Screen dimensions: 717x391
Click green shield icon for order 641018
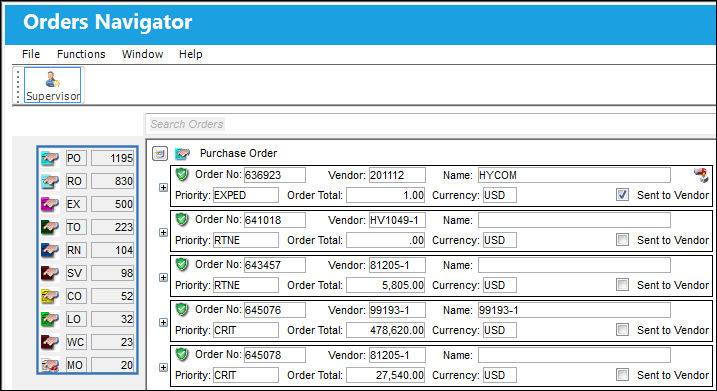[182, 219]
